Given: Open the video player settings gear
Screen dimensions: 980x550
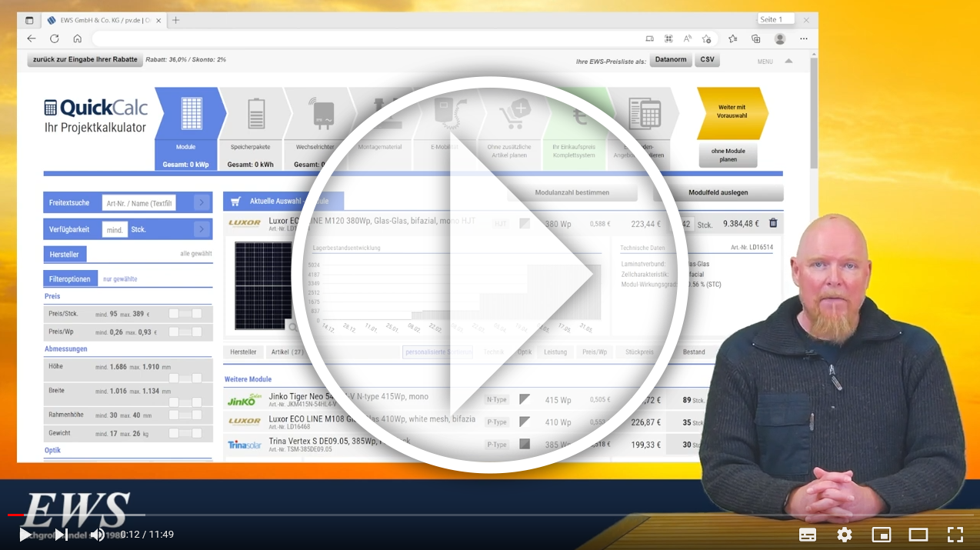Looking at the screenshot, I should (x=845, y=535).
